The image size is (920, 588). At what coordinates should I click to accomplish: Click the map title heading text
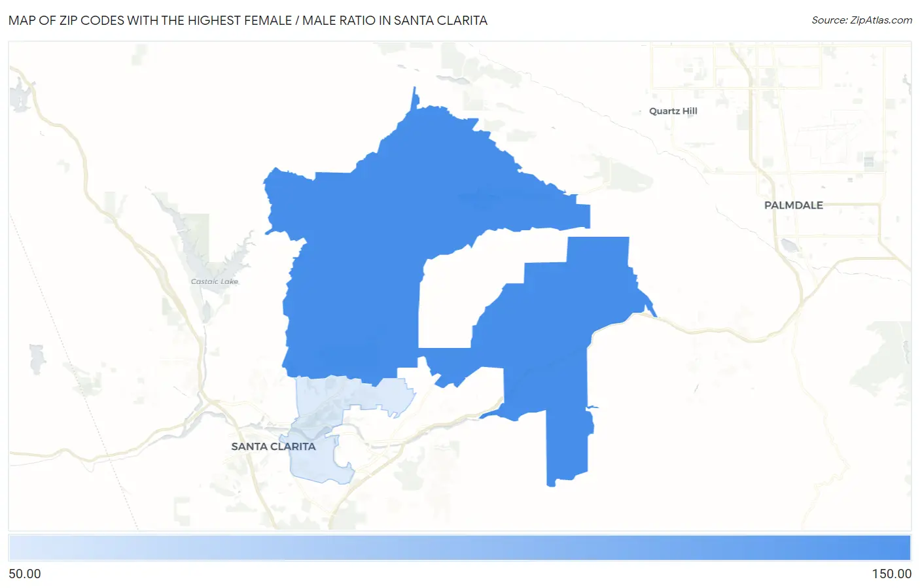(248, 20)
